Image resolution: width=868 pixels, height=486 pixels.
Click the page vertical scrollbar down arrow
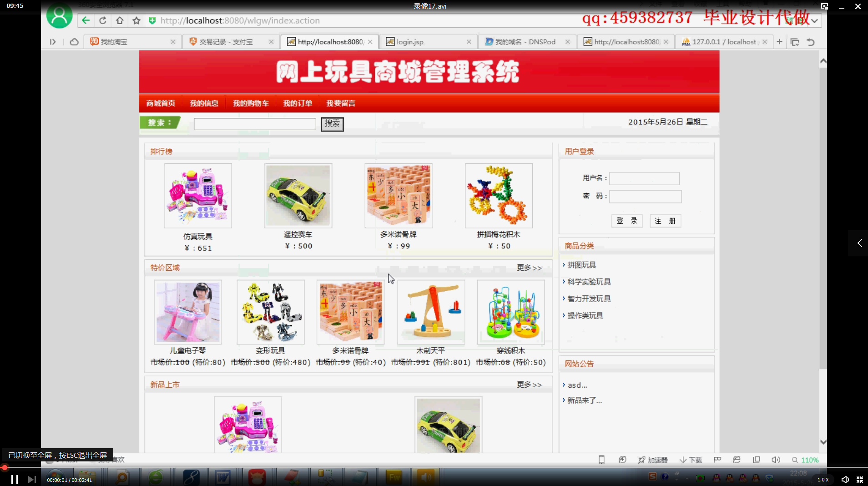click(823, 442)
